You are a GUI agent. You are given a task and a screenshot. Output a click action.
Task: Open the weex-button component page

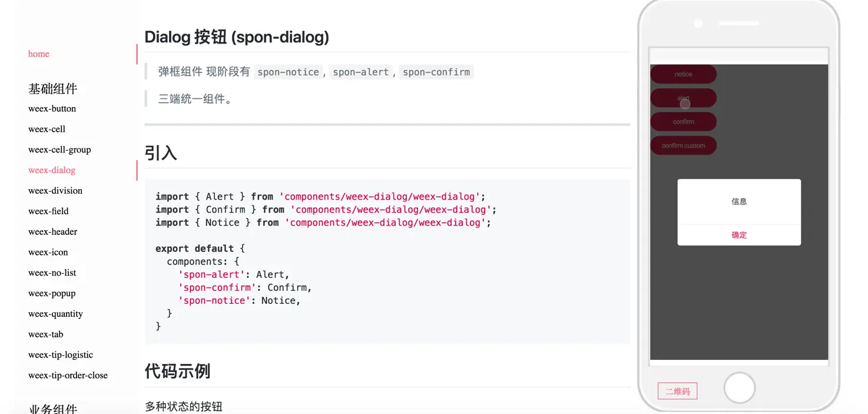click(52, 109)
